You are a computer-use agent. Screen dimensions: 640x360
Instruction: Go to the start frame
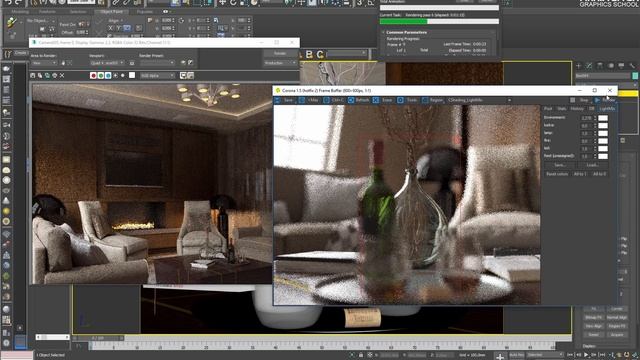(571, 355)
